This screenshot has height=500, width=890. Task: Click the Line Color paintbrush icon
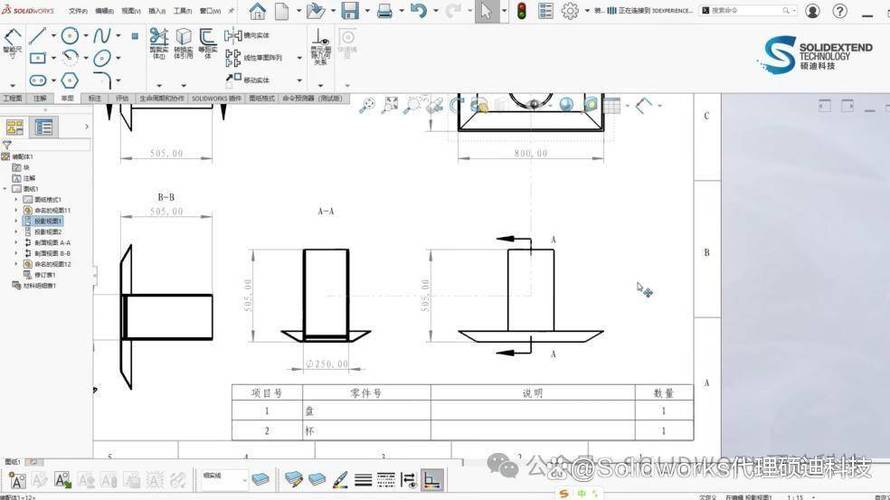click(x=340, y=480)
